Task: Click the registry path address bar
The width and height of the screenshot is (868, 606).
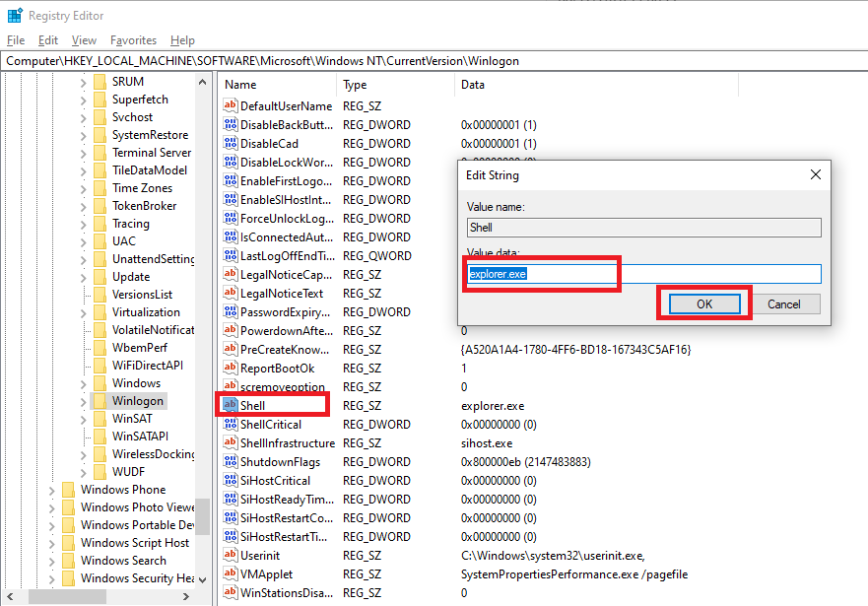Action: [296, 60]
